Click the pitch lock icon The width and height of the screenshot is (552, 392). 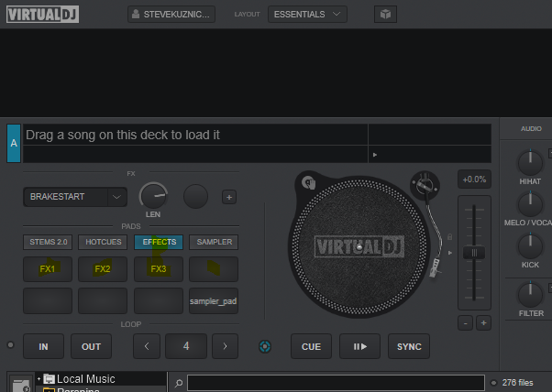click(449, 237)
